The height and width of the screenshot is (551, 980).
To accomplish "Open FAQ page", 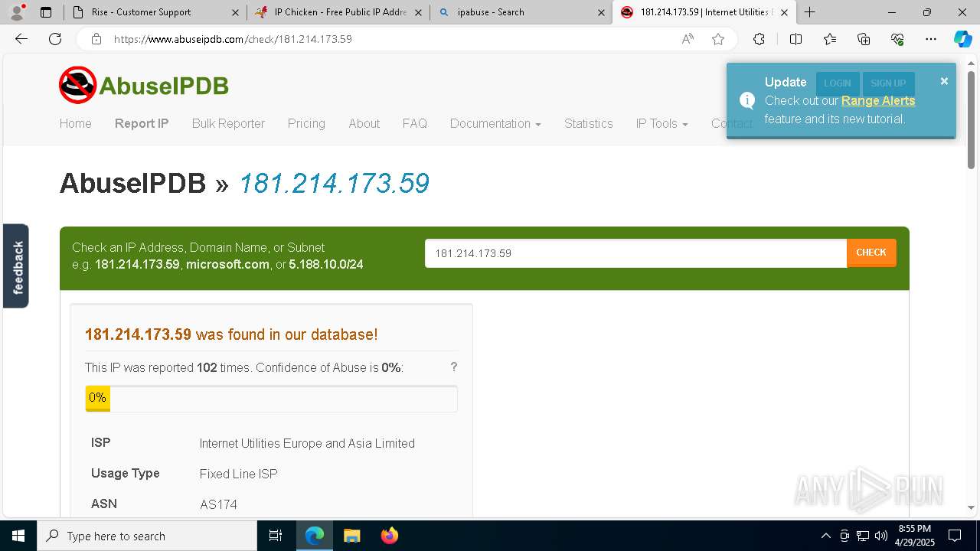I will (x=415, y=123).
